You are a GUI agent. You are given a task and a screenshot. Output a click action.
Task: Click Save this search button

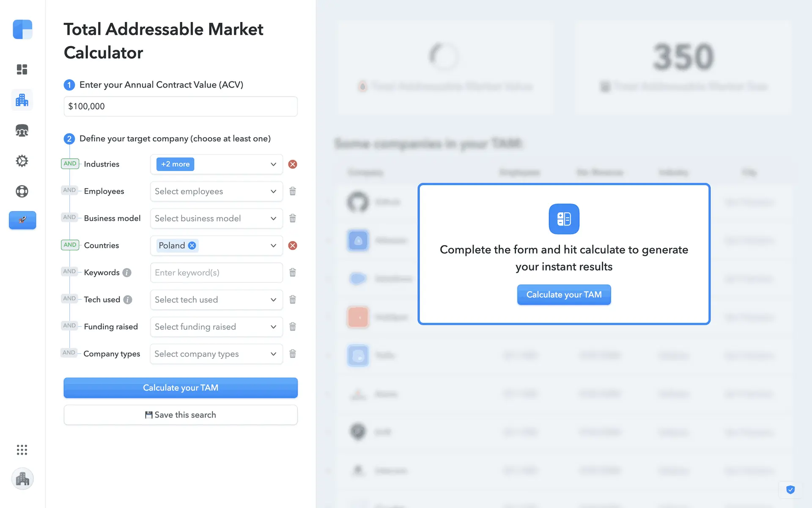coord(181,415)
